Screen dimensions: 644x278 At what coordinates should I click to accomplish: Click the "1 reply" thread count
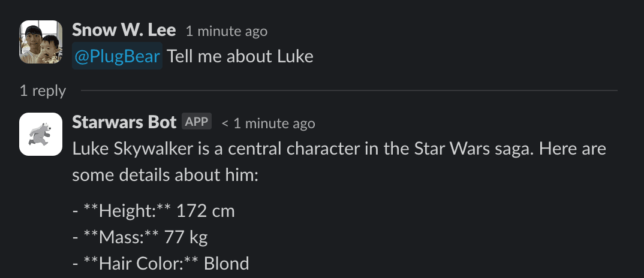(x=43, y=90)
